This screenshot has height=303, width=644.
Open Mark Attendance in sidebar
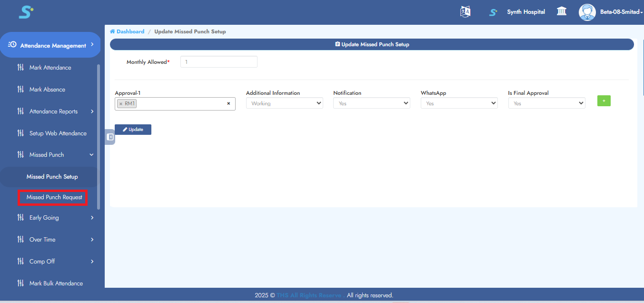coord(50,68)
